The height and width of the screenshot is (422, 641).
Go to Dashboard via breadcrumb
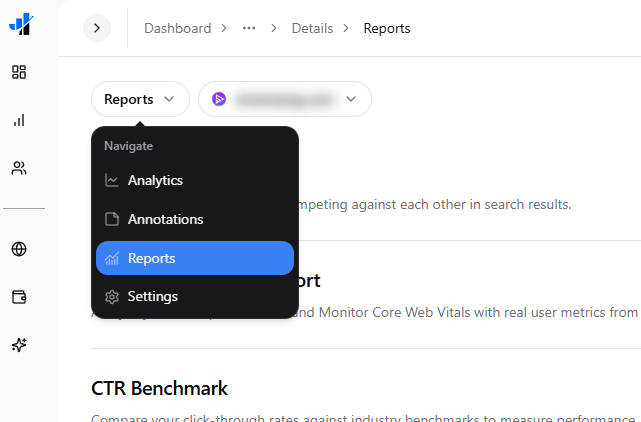pos(177,28)
